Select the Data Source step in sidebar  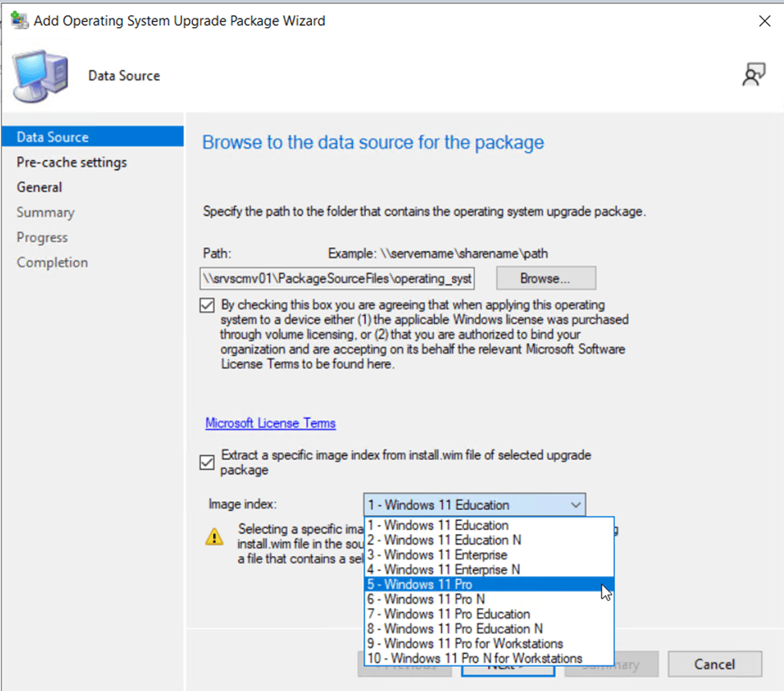(x=53, y=138)
